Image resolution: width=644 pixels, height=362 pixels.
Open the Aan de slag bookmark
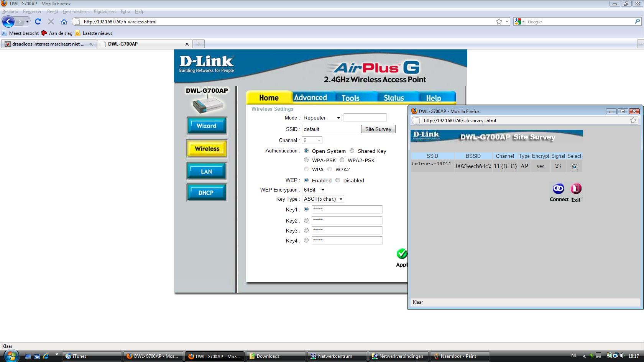(57, 33)
